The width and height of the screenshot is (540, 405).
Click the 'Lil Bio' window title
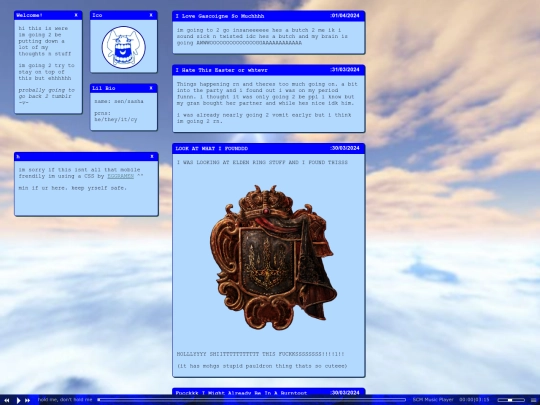(x=104, y=88)
